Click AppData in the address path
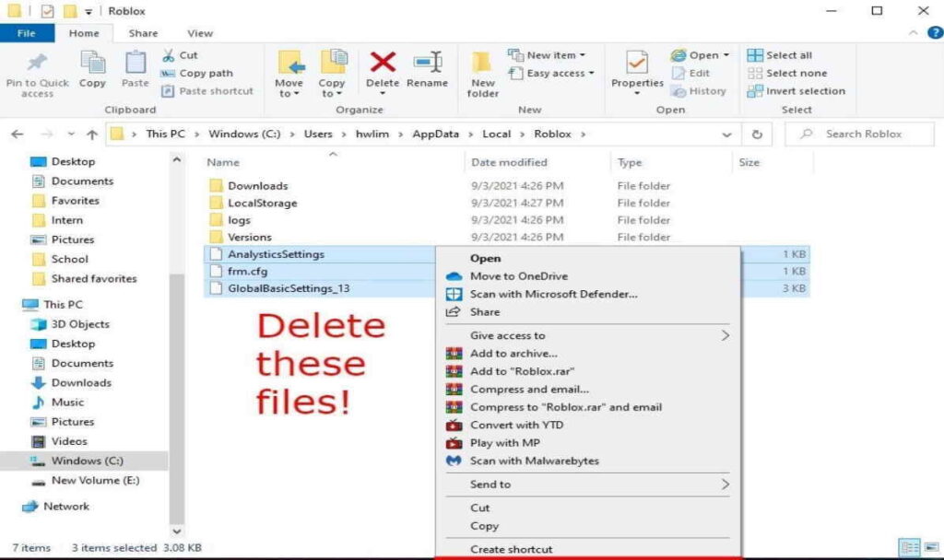The width and height of the screenshot is (944, 560). pos(435,134)
